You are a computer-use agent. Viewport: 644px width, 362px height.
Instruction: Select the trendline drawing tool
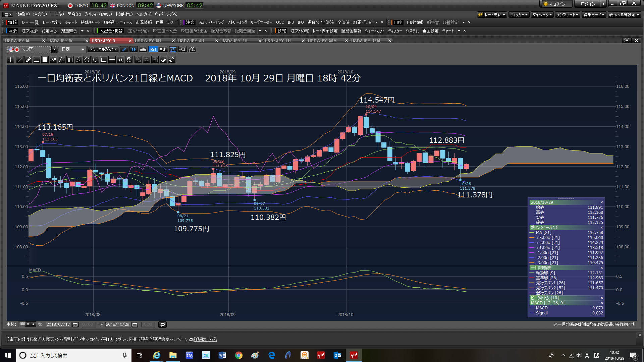pos(20,60)
